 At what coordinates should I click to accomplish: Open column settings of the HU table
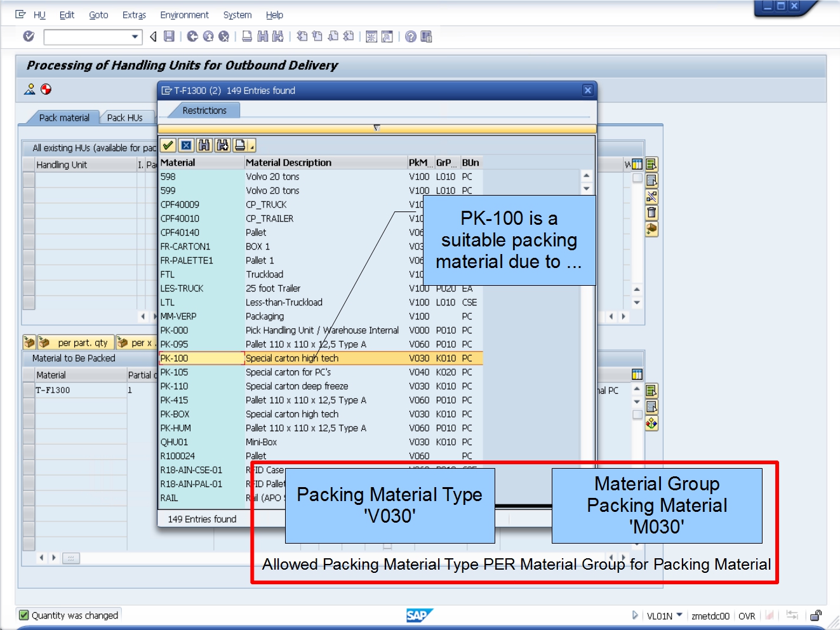637,164
